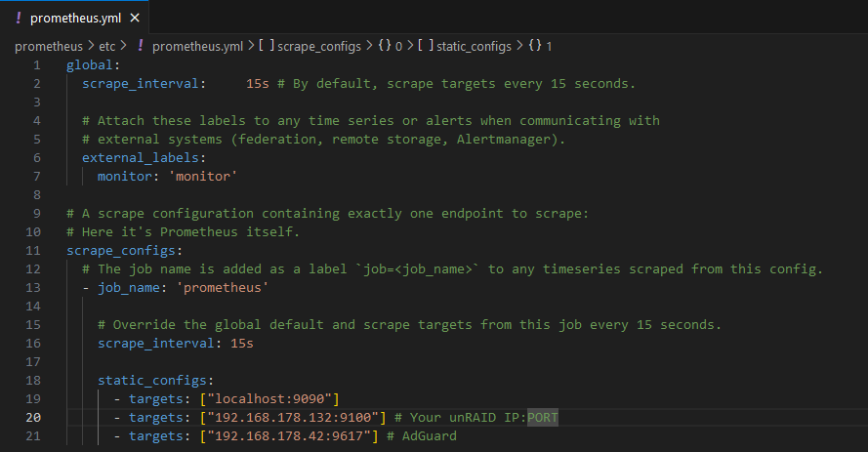Click the 'monitor' string value
Viewport: 868px width, 452px height.
[x=203, y=177]
